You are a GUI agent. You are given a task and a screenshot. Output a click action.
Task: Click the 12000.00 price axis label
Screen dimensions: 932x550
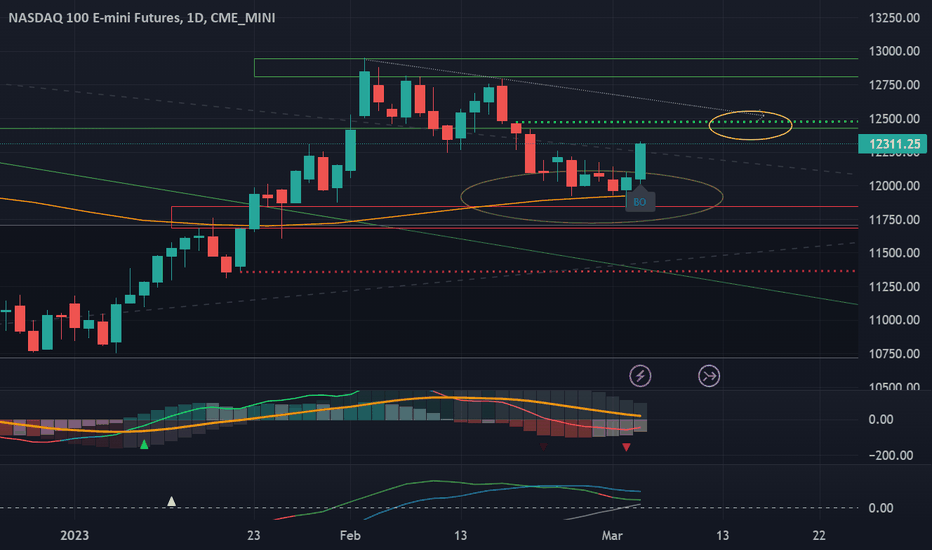(x=894, y=186)
